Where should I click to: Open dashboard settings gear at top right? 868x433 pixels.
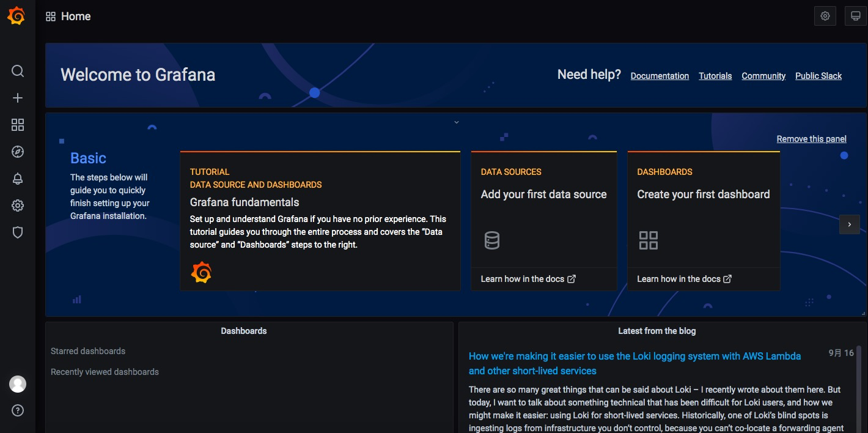click(x=825, y=16)
